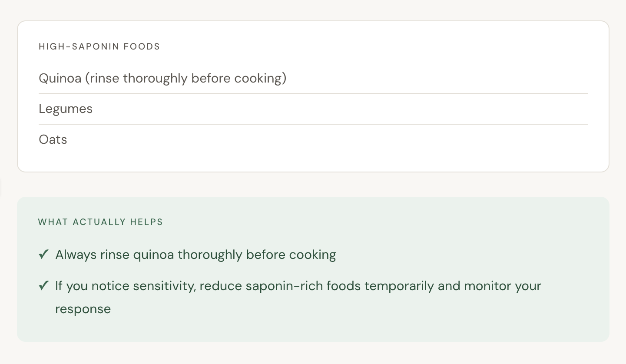This screenshot has width=626, height=364.
Task: Click the divider line between Quinoa and Legumes
Action: click(x=313, y=93)
